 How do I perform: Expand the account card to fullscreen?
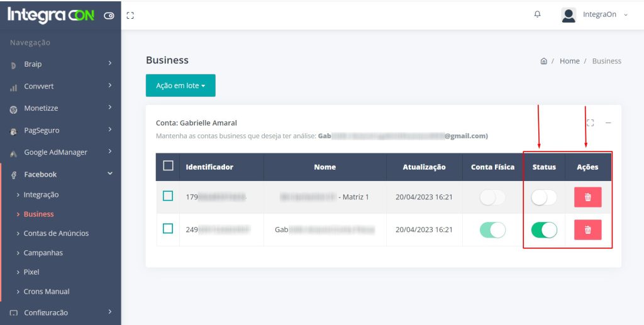[x=590, y=123]
